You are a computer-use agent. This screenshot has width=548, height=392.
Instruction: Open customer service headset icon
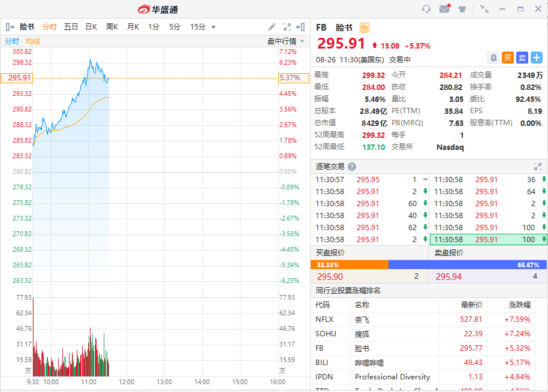426,9
